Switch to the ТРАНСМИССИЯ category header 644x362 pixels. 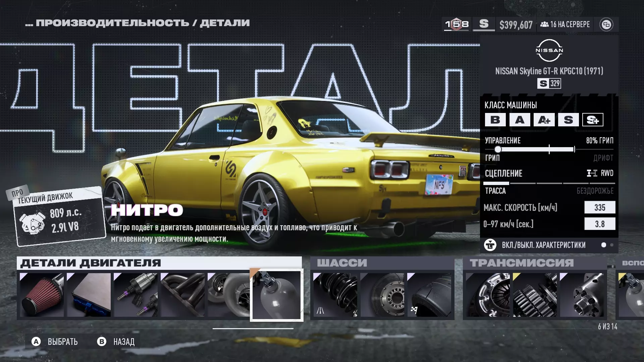(x=522, y=263)
